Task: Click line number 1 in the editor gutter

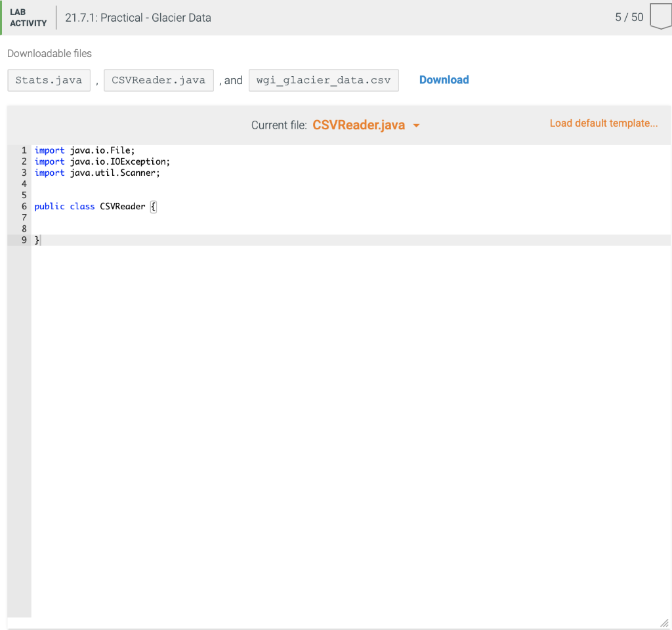Action: click(24, 150)
